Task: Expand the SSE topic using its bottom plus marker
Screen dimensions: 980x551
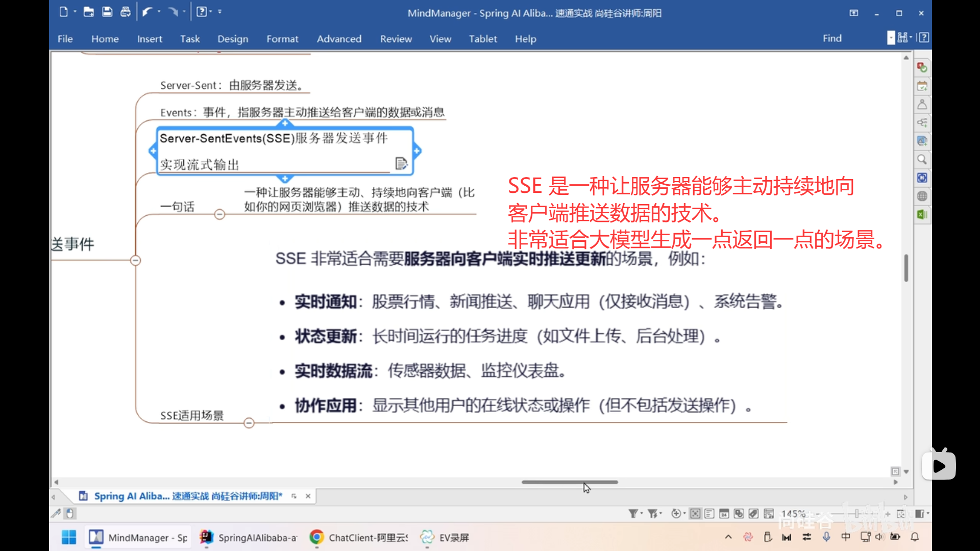Action: pyautogui.click(x=285, y=178)
